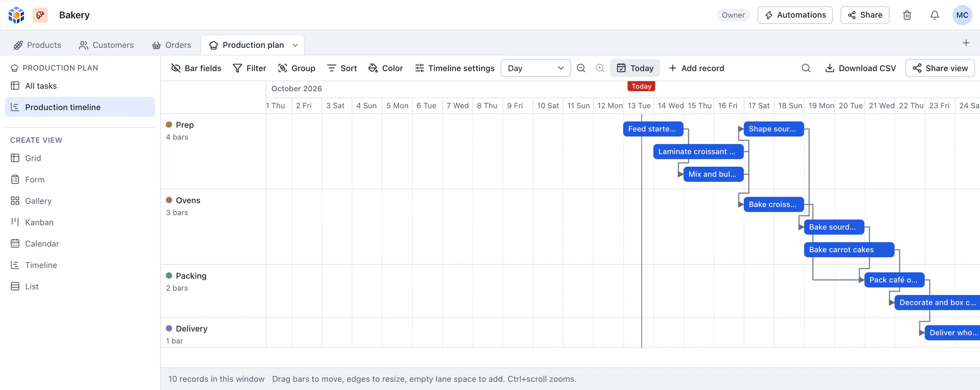Select the Decorate and box bar

pyautogui.click(x=938, y=303)
